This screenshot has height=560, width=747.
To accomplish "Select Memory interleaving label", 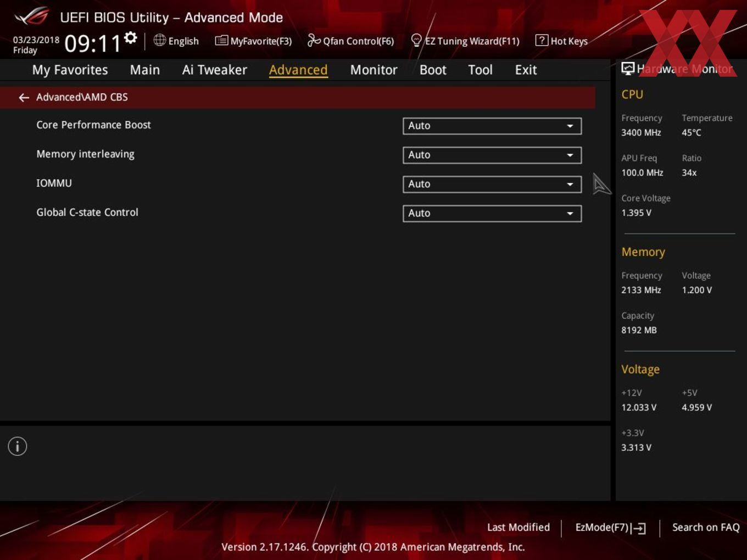I will pos(85,154).
